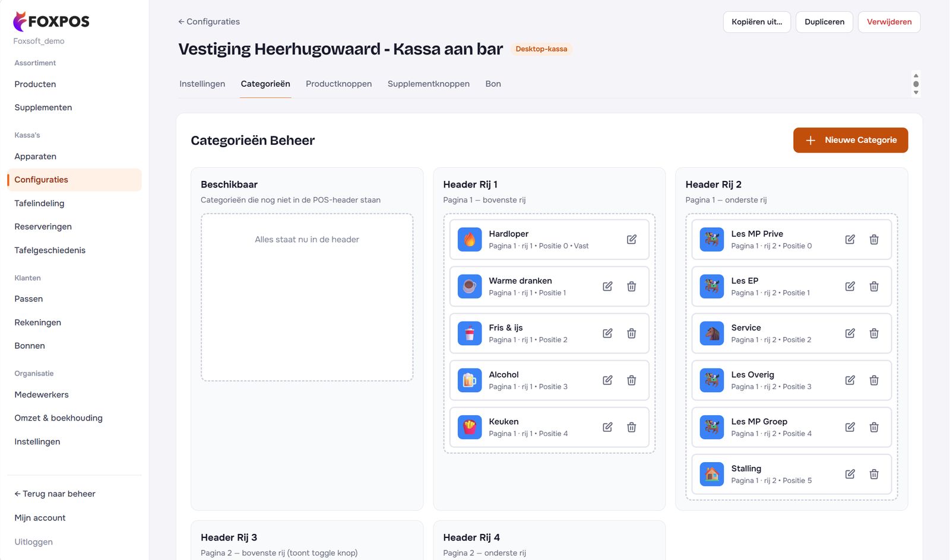This screenshot has width=950, height=560.
Task: Open Producten in the sidebar
Action: pyautogui.click(x=74, y=84)
